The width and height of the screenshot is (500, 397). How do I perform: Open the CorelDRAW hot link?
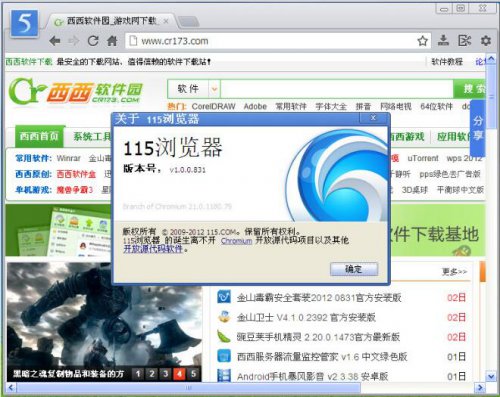(x=213, y=107)
